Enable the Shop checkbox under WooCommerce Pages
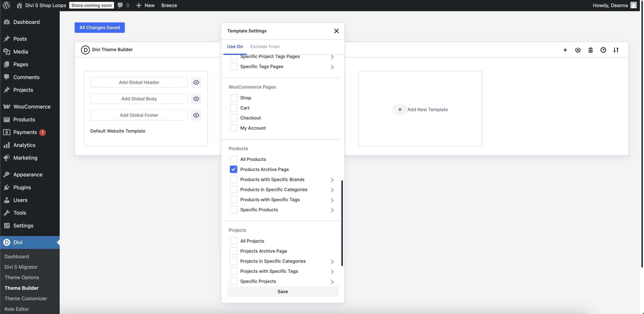This screenshot has height=314, width=644. pyautogui.click(x=234, y=97)
